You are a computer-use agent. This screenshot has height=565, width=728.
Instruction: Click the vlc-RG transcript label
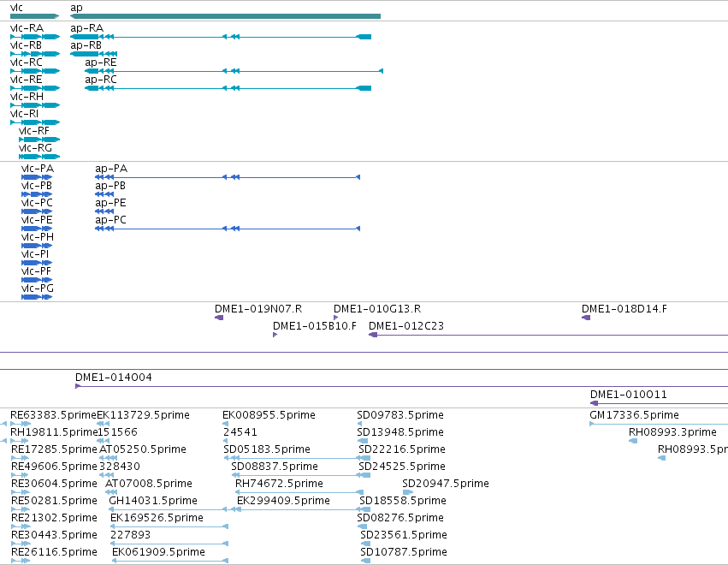pos(35,148)
